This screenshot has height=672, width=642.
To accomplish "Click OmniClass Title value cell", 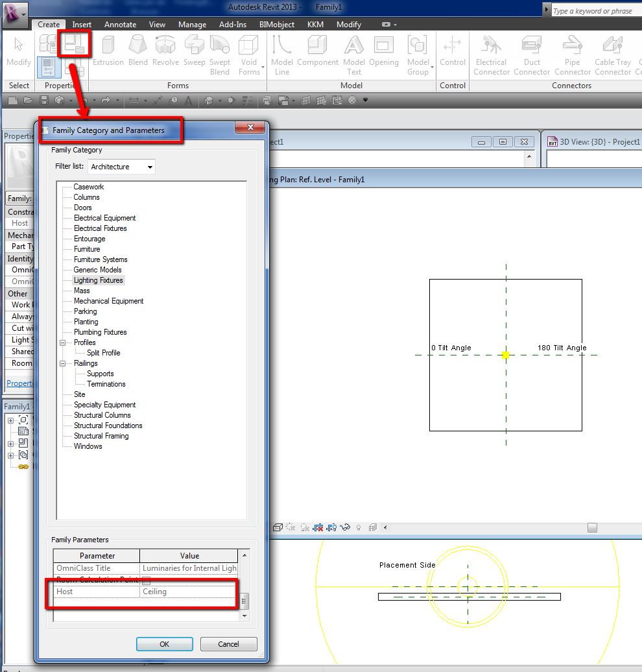I will [x=189, y=568].
